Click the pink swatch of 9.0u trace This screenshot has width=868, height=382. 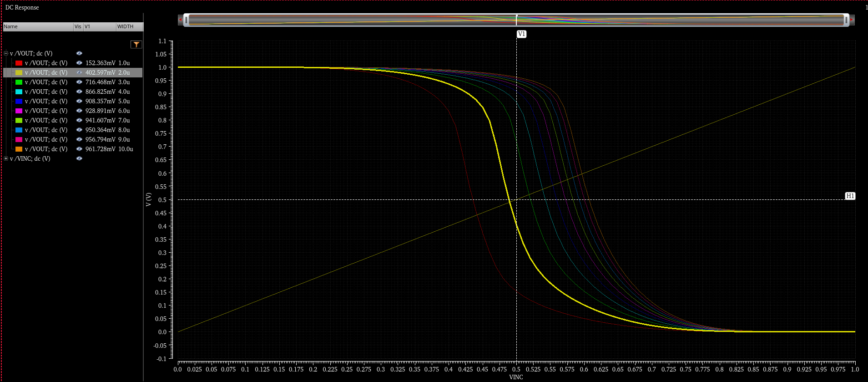(19, 139)
